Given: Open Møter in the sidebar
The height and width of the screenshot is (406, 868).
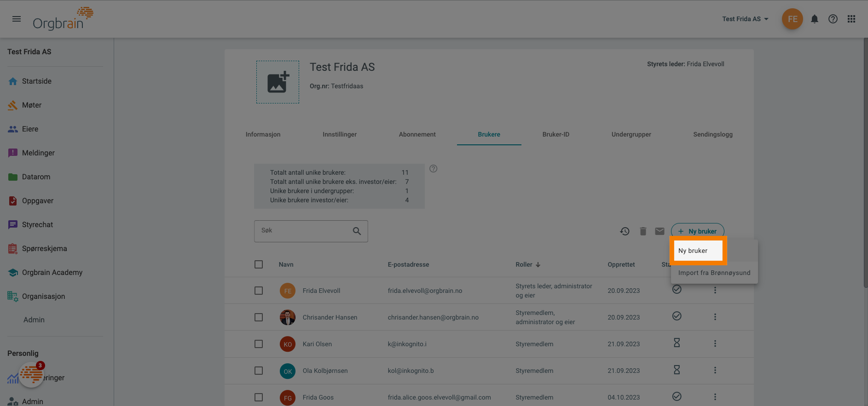Looking at the screenshot, I should click(32, 105).
